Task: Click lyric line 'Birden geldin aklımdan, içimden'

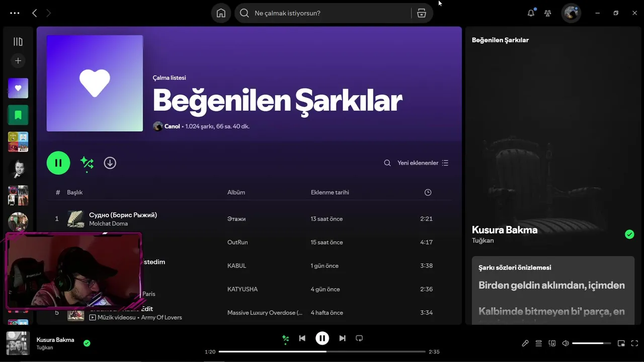Action: (551, 285)
